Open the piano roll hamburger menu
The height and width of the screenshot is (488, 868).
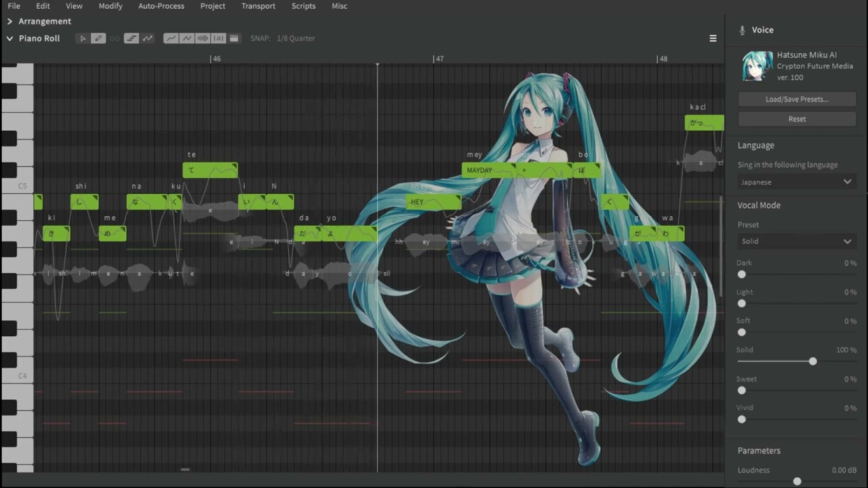[713, 39]
